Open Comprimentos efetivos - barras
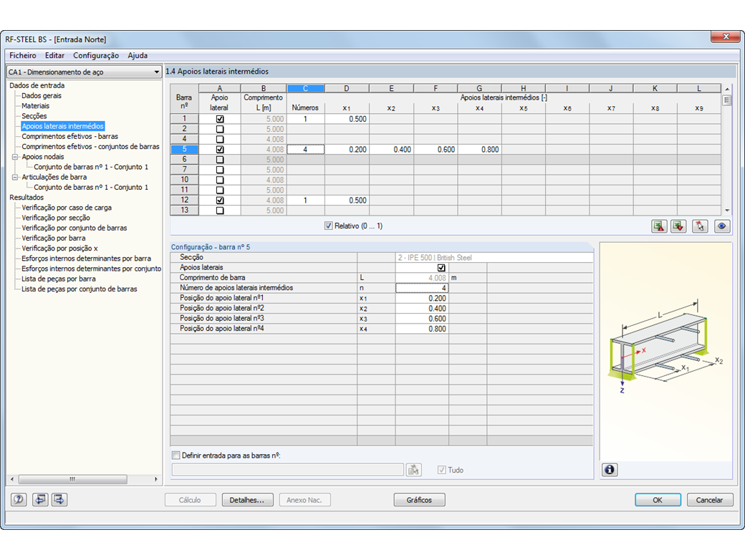The image size is (745, 560). [x=70, y=136]
